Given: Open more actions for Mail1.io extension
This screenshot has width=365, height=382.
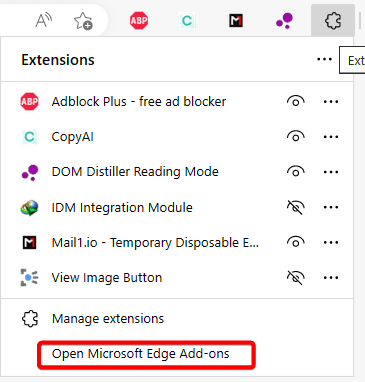Looking at the screenshot, I should [x=331, y=242].
